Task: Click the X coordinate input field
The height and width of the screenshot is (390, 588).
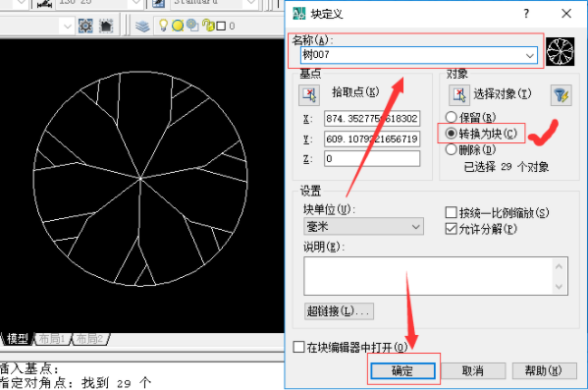Action: pyautogui.click(x=372, y=119)
